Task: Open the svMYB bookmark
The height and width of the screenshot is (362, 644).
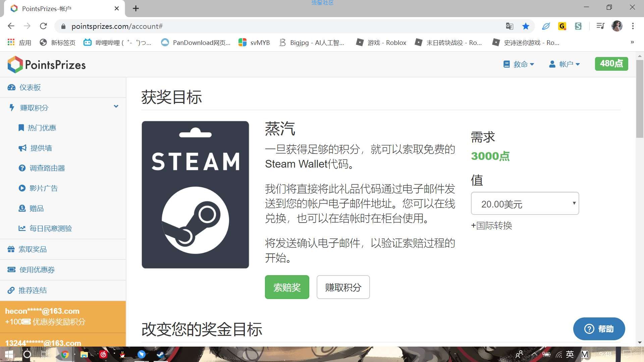Action: pos(254,43)
